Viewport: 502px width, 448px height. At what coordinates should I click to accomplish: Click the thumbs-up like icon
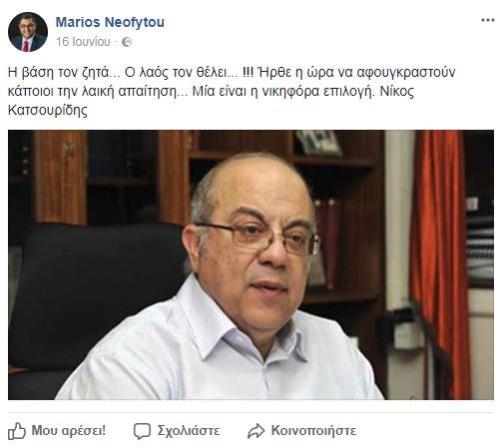tap(17, 431)
